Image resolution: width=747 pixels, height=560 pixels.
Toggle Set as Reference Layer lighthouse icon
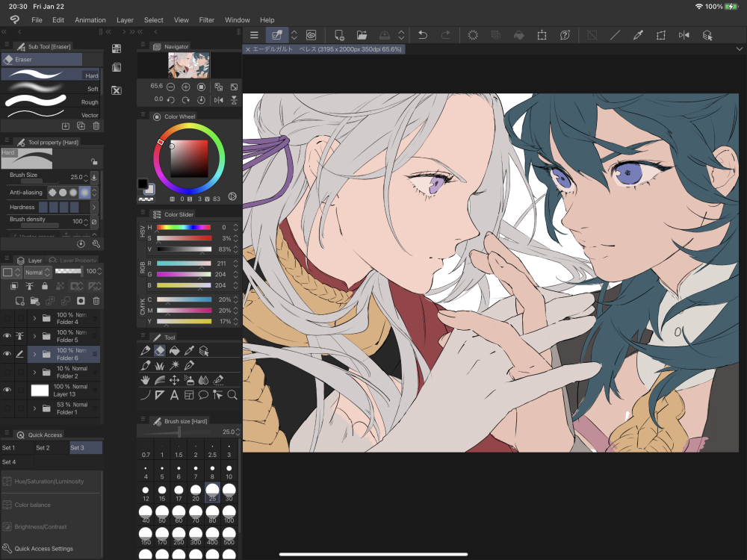(30, 286)
